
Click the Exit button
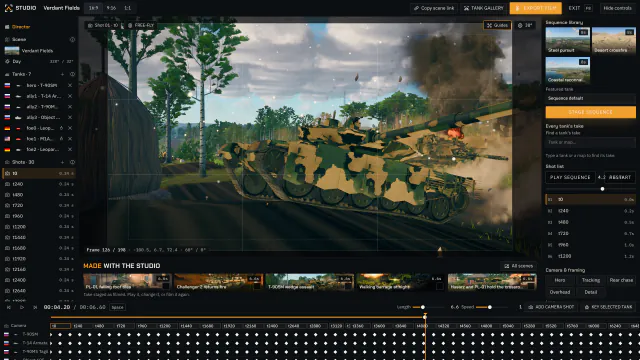pos(574,8)
